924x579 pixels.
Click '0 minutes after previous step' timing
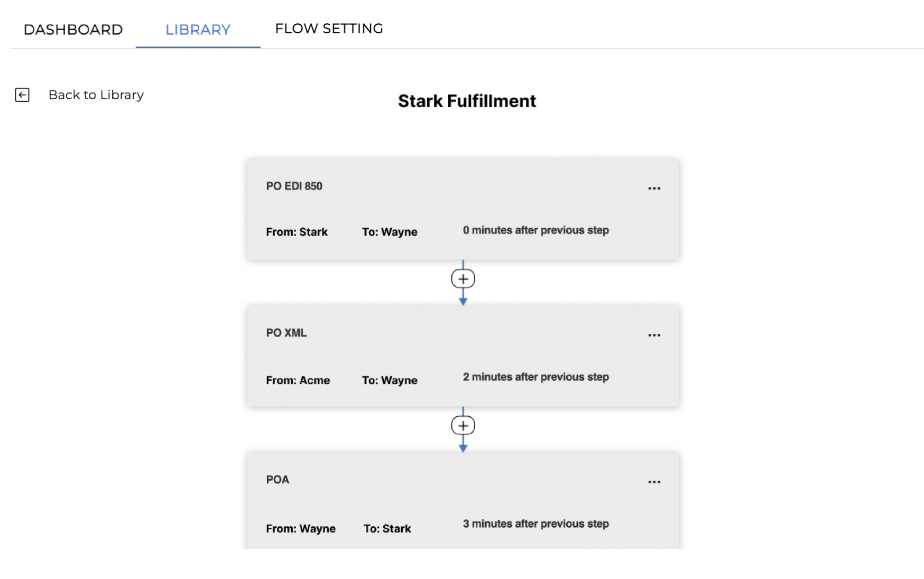pos(535,230)
